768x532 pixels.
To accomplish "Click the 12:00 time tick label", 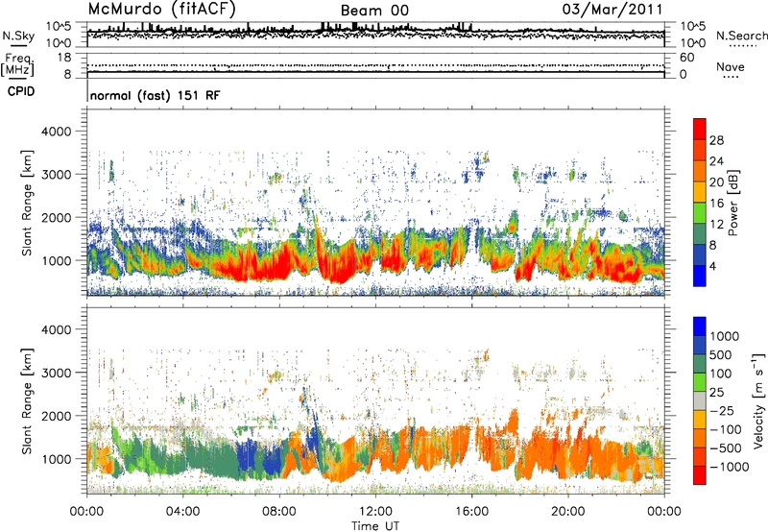I will [x=375, y=512].
